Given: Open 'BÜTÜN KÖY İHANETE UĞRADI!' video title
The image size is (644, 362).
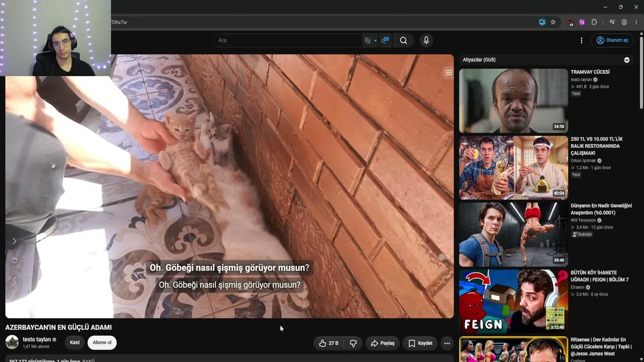Looking at the screenshot, I should coord(600,276).
